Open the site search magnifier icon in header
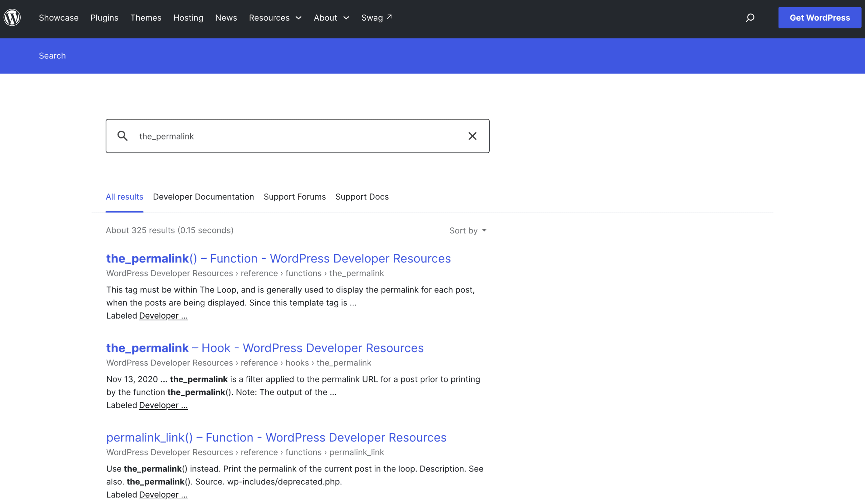This screenshot has height=504, width=865. (x=750, y=18)
